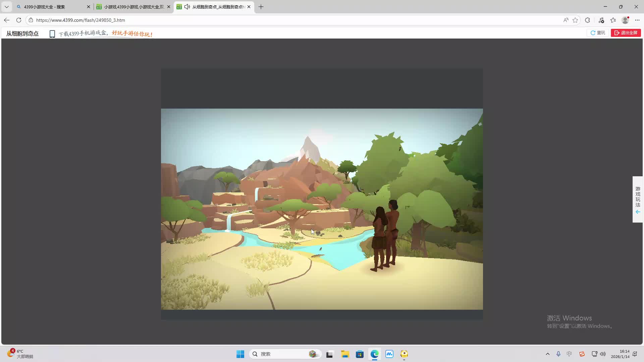Refresh the current page
This screenshot has width=644, height=362.
coord(19,20)
